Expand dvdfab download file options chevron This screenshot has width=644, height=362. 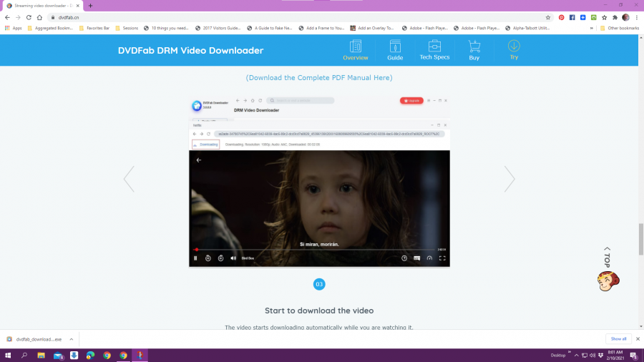pyautogui.click(x=72, y=339)
